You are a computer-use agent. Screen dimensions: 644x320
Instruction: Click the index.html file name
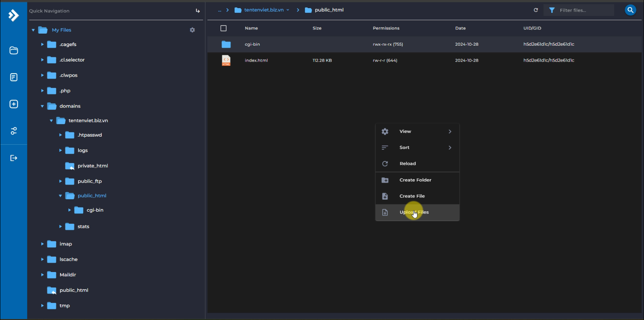256,60
